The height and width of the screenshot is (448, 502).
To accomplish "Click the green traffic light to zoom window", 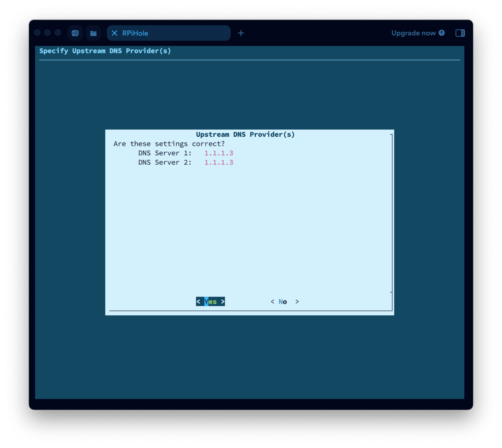I will (x=58, y=33).
